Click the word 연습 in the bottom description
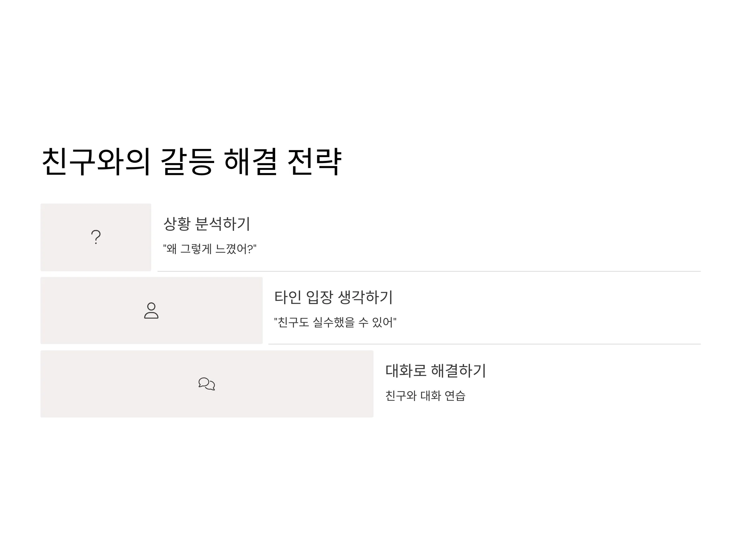The width and height of the screenshot is (747, 560). (455, 396)
